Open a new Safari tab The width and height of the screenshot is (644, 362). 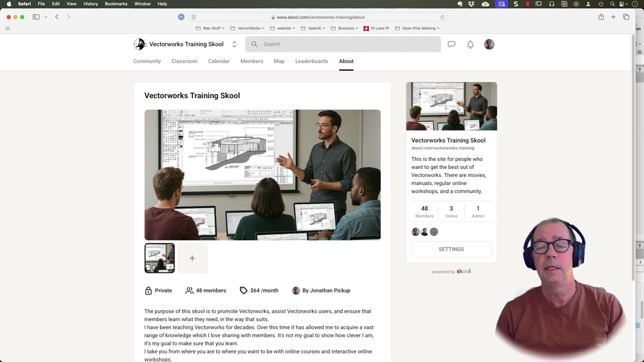click(613, 17)
